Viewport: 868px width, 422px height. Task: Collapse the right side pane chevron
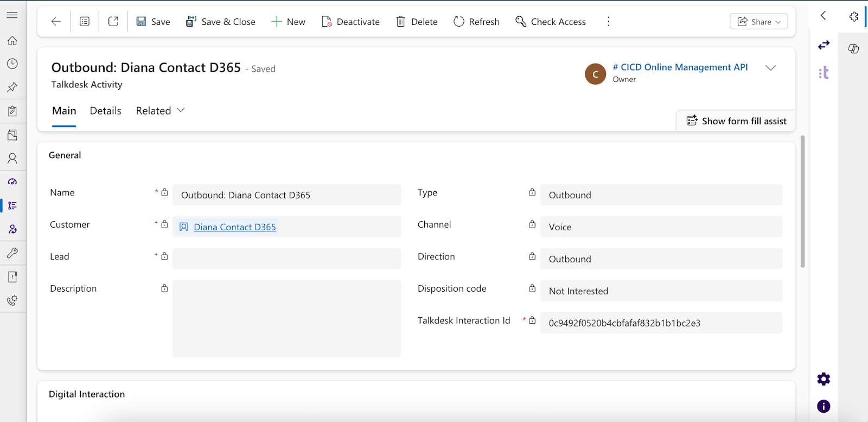coord(824,16)
